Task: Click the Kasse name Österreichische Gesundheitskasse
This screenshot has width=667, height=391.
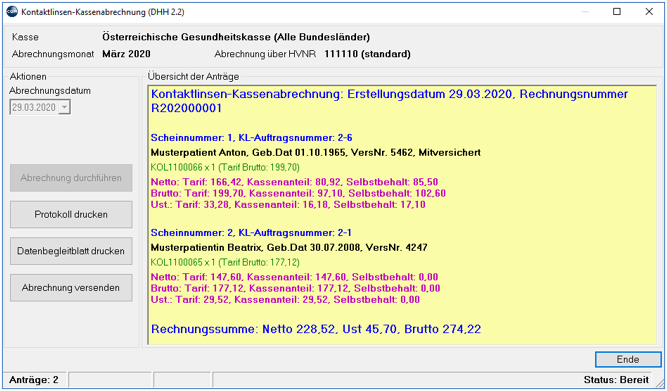Action: 236,37
